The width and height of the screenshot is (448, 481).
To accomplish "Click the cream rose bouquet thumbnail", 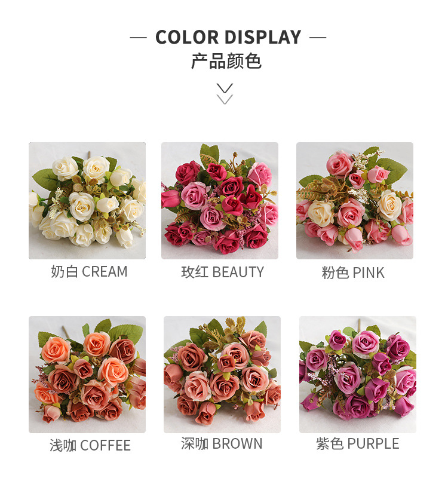I will [87, 201].
